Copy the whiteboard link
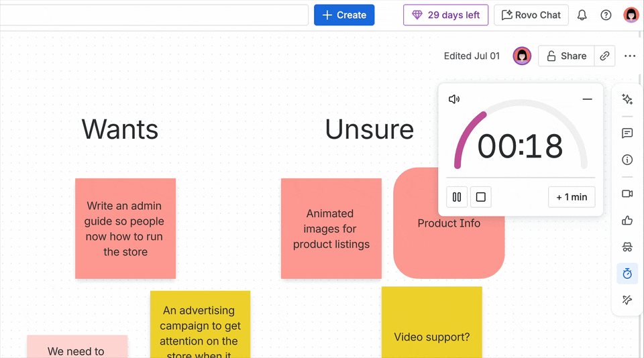The height and width of the screenshot is (358, 644). 604,56
